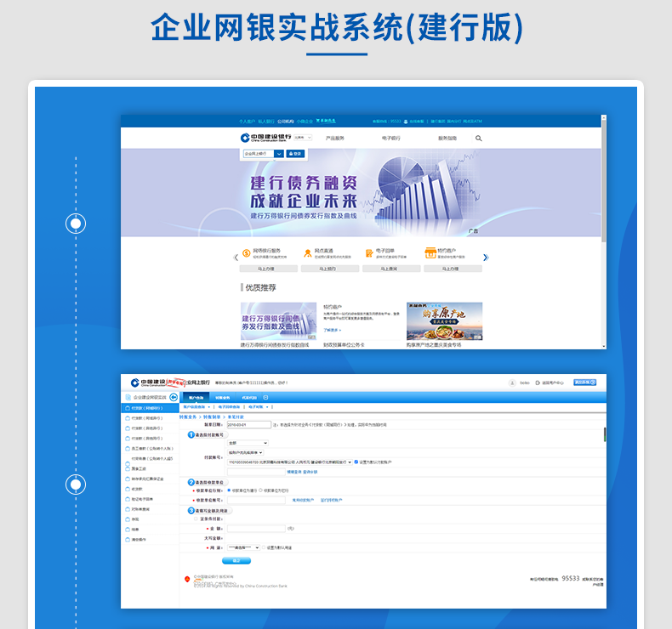
Task: Click the 公司机构 link in top bar
Action: (286, 122)
